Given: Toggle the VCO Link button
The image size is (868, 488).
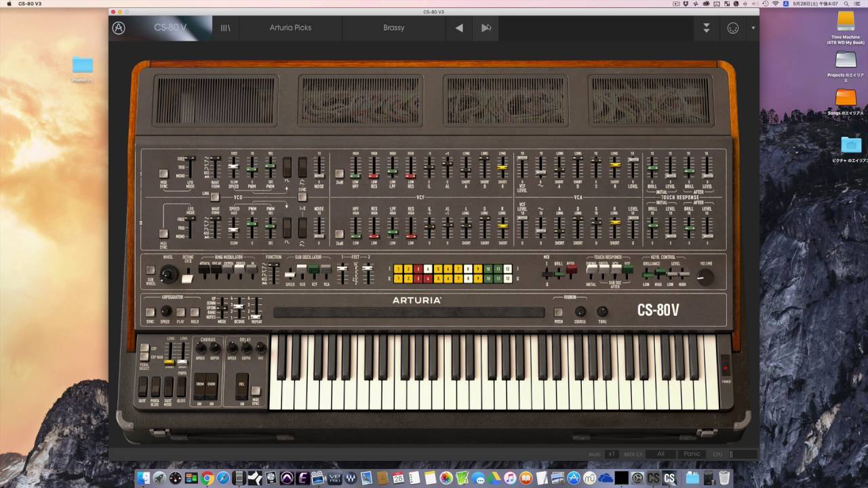Looking at the screenshot, I should coord(215,197).
